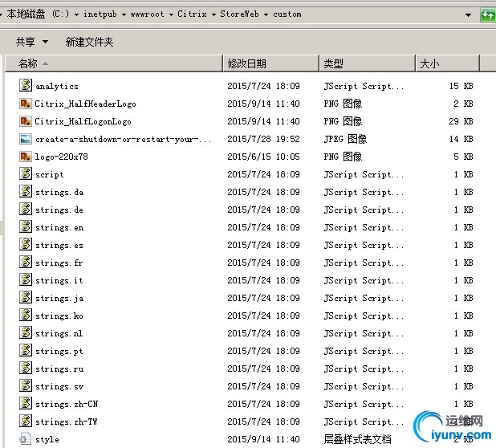This screenshot has width=496, height=448.
Task: Click the strings.fr file icon
Action: tap(26, 263)
